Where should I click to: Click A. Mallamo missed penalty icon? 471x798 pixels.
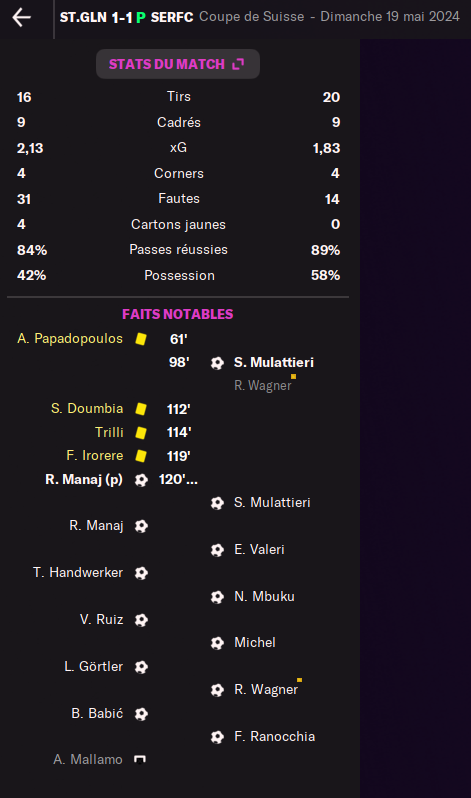coord(140,760)
